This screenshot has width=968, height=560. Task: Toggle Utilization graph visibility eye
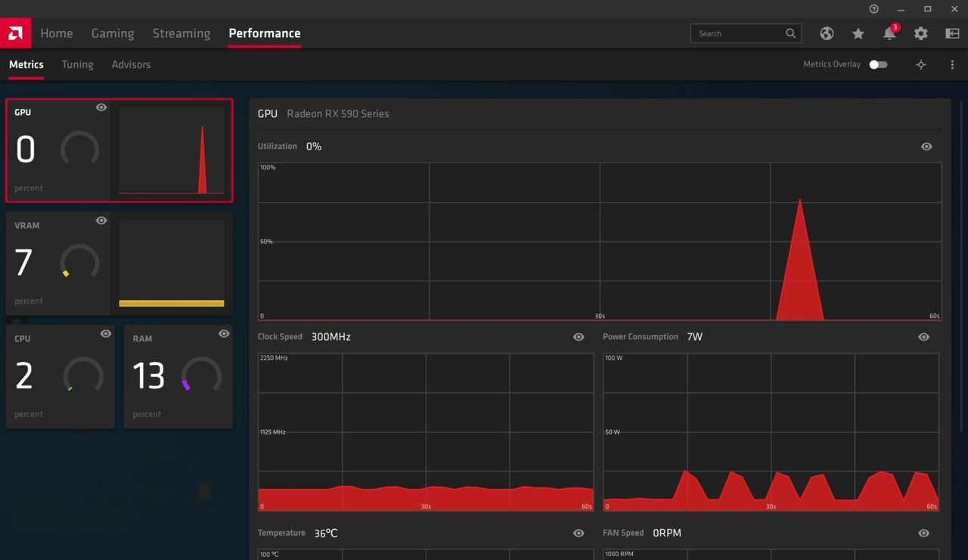tap(926, 147)
